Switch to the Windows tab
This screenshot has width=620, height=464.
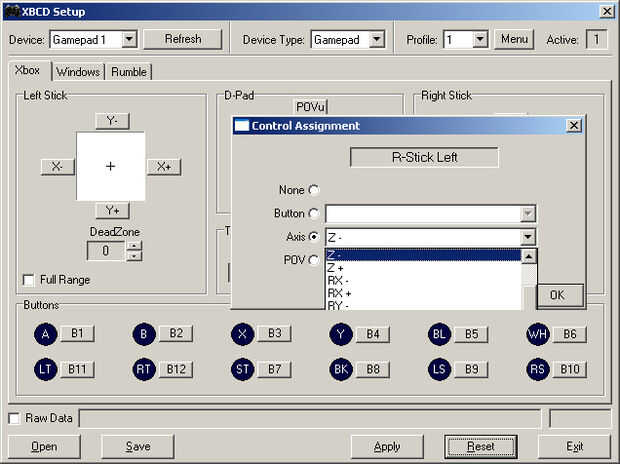point(78,72)
